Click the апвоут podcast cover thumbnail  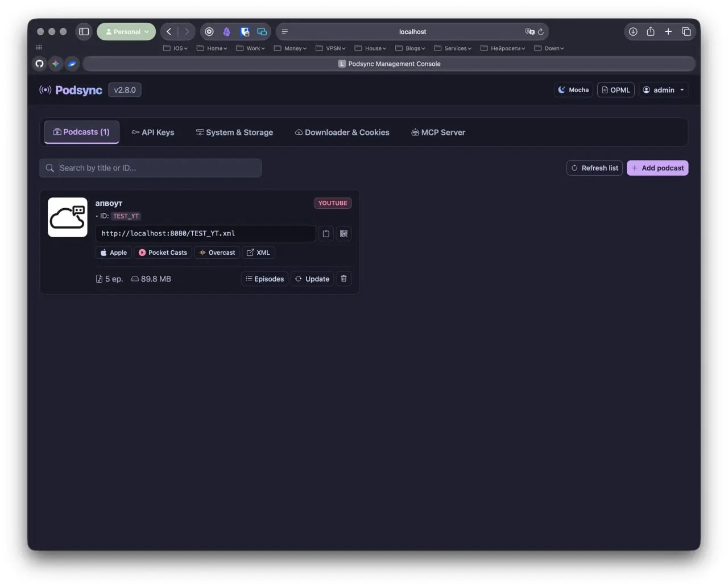(68, 217)
